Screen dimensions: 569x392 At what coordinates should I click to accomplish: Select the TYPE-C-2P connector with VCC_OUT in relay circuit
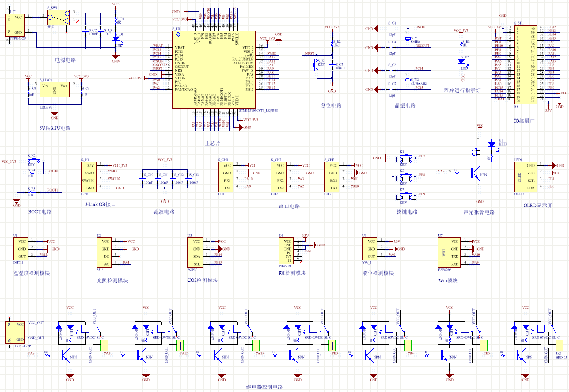pos(15,332)
